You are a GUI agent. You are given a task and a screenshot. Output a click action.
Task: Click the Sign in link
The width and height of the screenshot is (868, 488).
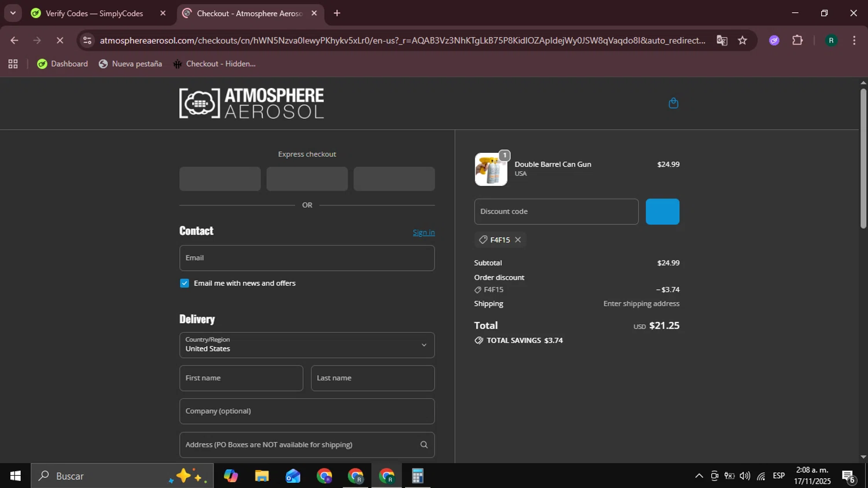424,233
